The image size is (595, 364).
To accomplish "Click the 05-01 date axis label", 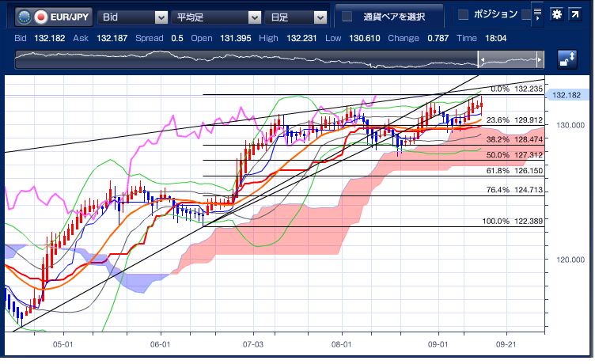I will click(x=63, y=344).
